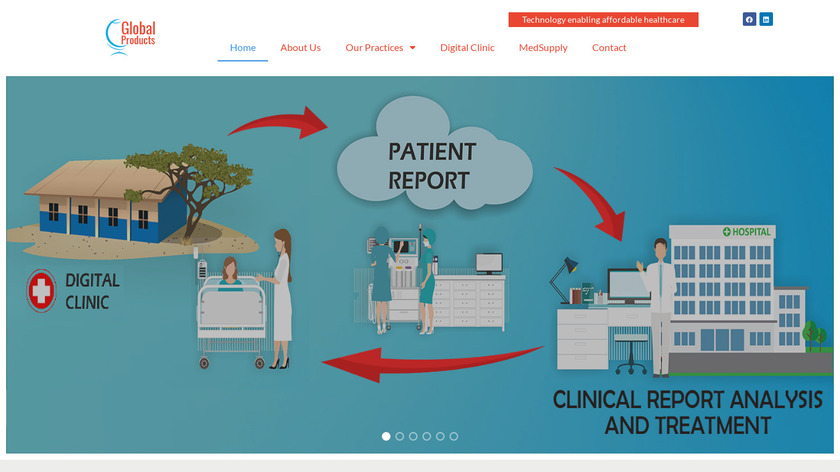Open the Facebook social icon
This screenshot has height=472, width=840.
coord(749,19)
